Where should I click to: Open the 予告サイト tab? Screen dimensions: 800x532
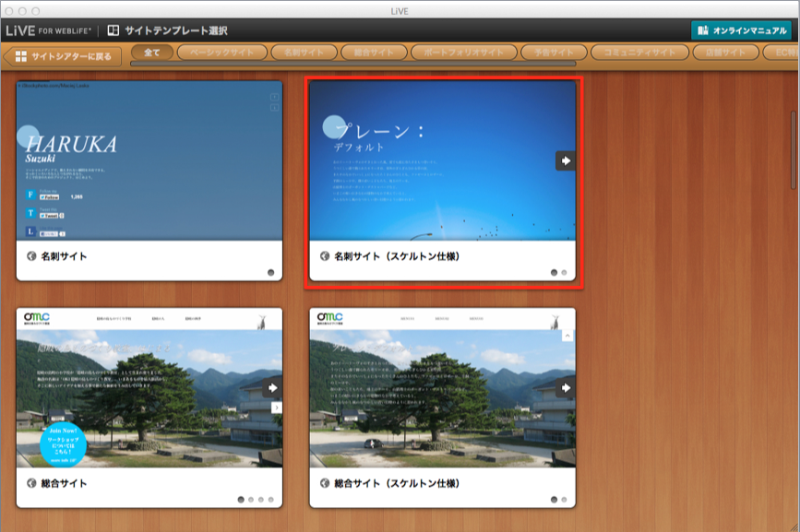coord(554,53)
